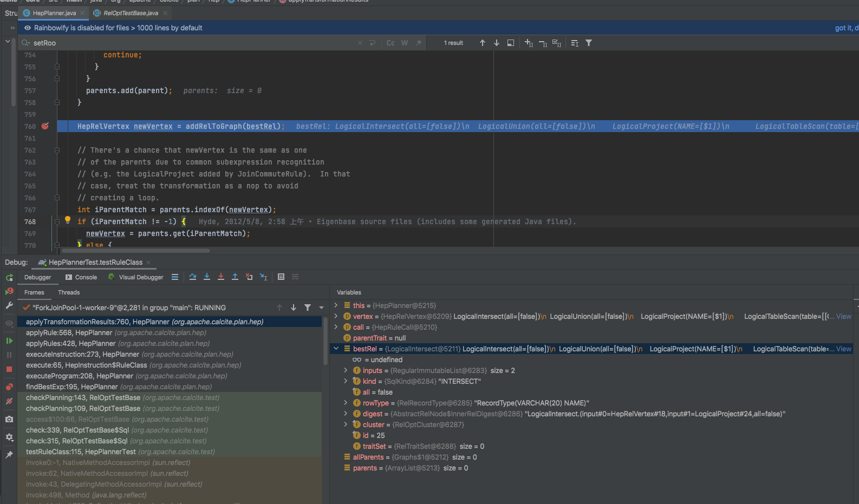Image resolution: width=859 pixels, height=504 pixels.
Task: Click the new line arrow in search
Action: pyautogui.click(x=372, y=43)
